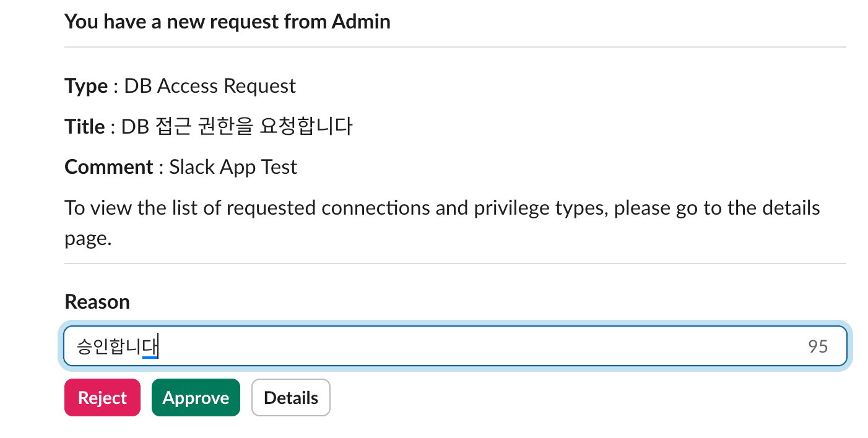Viewport: 868px width, 438px height.
Task: Click the message header 'You have a new request from Admin'
Action: [x=227, y=21]
